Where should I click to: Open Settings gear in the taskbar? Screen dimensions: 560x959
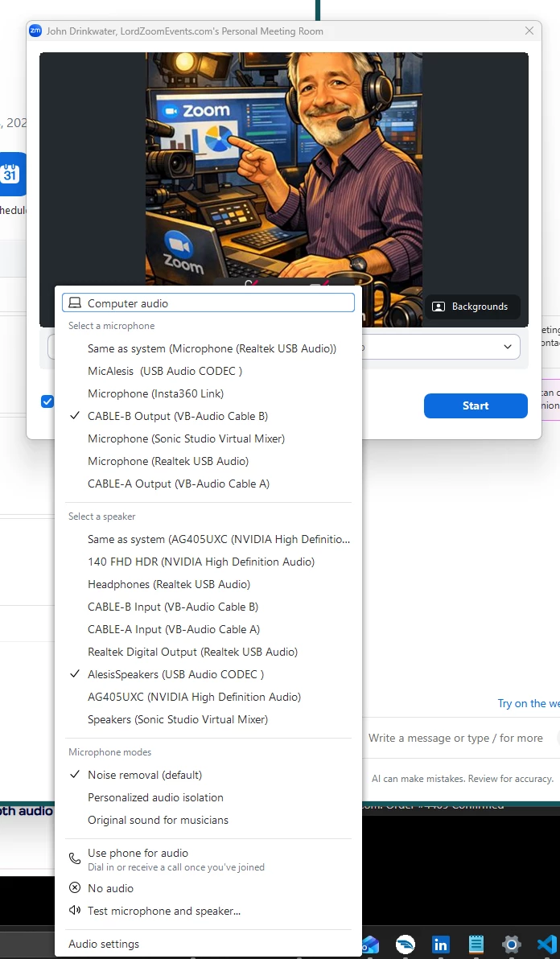[511, 945]
